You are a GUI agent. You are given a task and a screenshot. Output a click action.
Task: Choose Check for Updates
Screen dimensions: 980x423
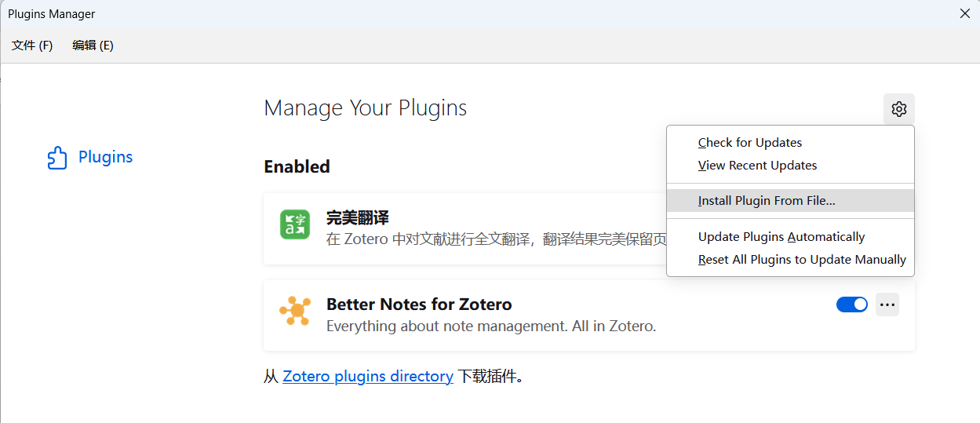(x=750, y=143)
